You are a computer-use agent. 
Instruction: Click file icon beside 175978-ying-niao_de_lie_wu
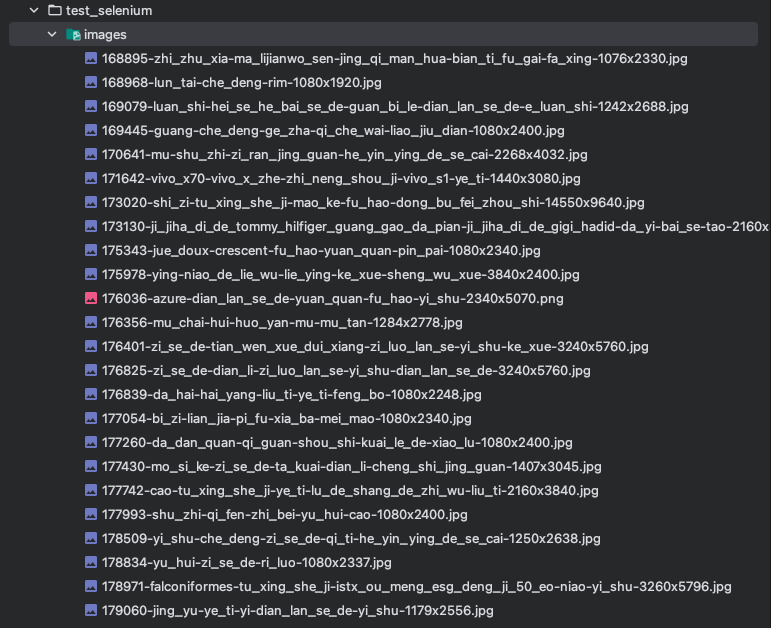(91, 275)
